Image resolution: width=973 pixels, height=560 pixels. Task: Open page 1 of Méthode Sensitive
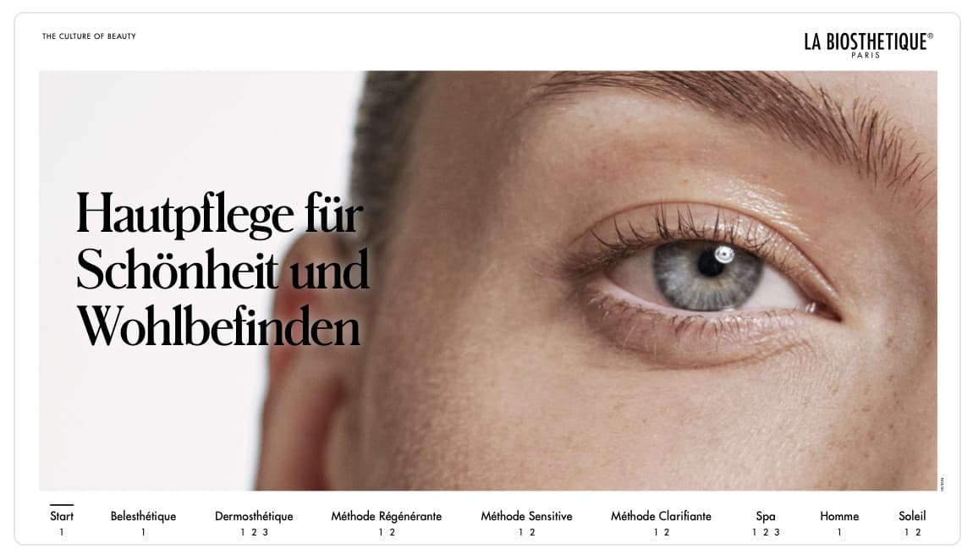coord(520,532)
